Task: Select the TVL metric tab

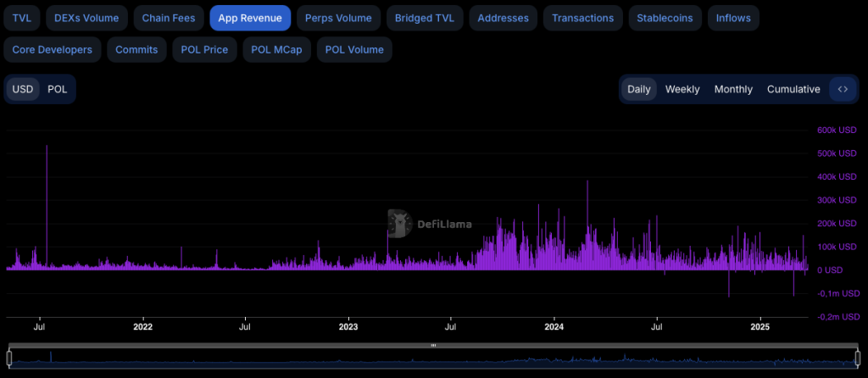Action: [x=21, y=18]
